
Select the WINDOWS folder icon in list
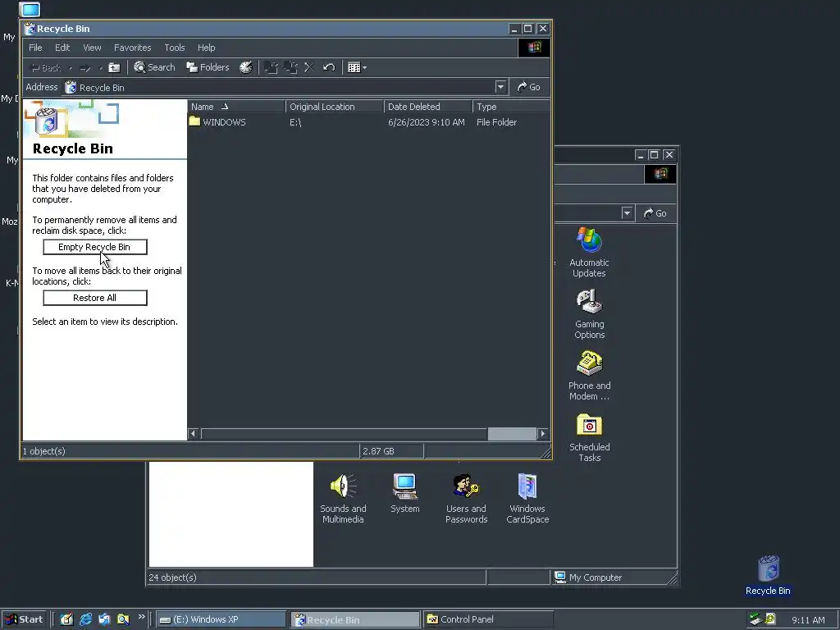coord(194,121)
